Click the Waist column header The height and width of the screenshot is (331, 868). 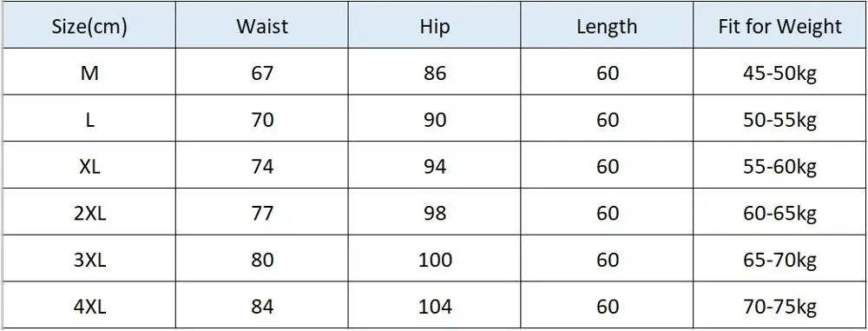pos(262,27)
